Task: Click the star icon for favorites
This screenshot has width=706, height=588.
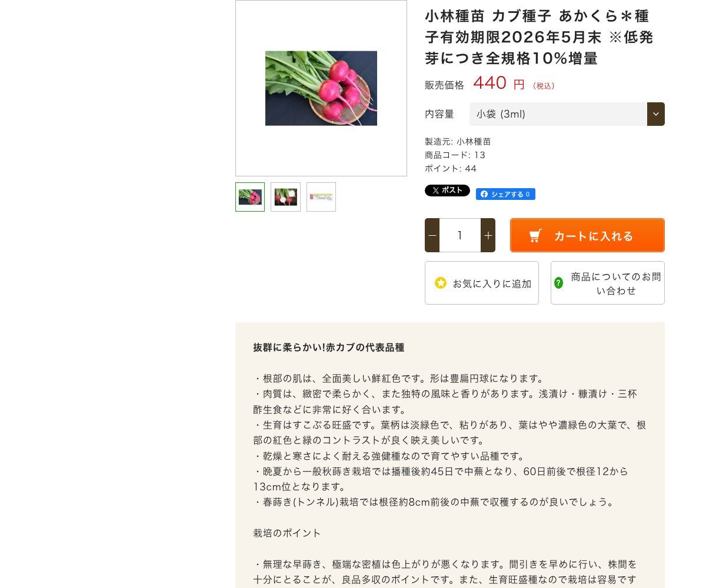Action: tap(441, 283)
